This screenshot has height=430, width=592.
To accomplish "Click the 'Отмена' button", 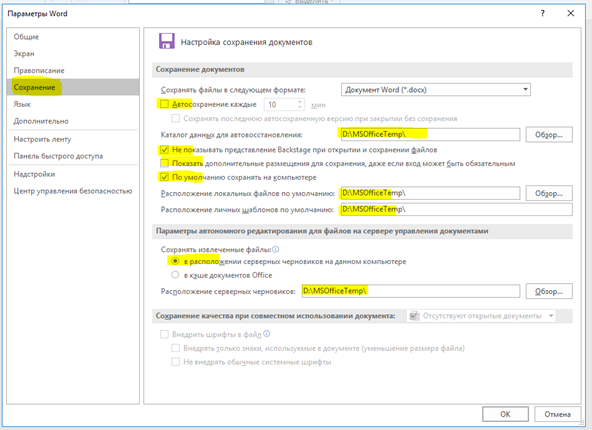I will coord(557,414).
